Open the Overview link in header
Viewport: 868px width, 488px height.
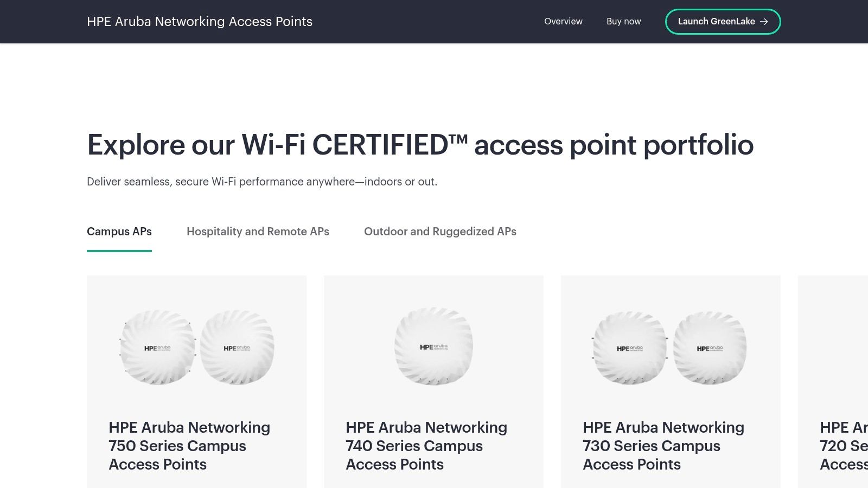click(x=563, y=21)
